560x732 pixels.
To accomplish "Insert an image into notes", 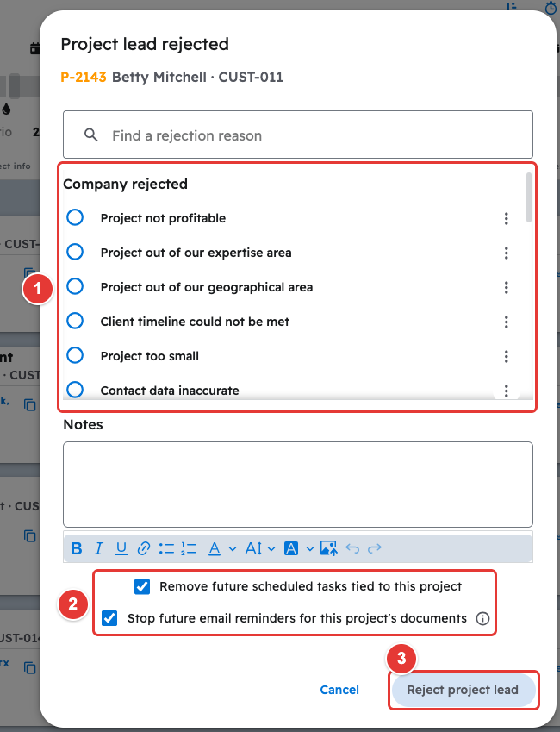I will tap(328, 548).
